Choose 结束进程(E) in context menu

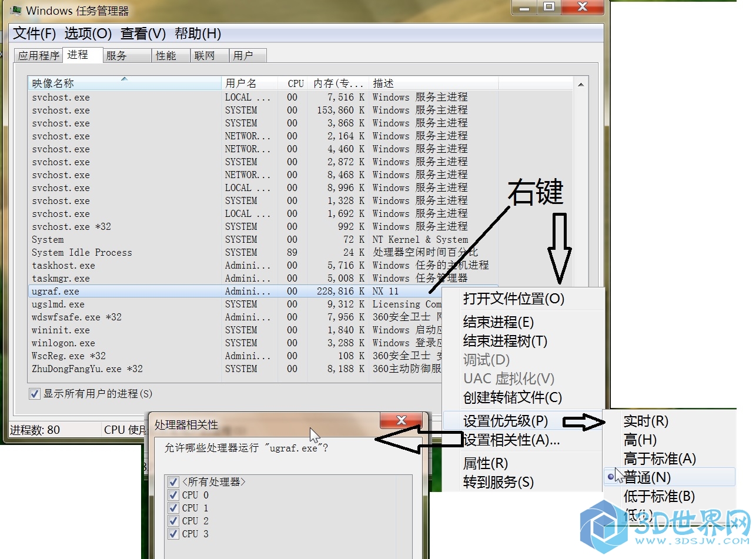pos(523,322)
